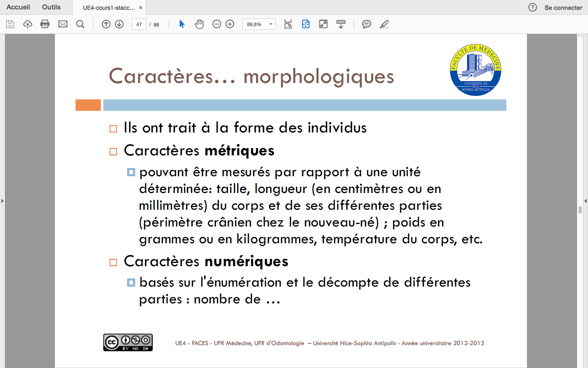Open the 89,8% zoom level dropdown
Image resolution: width=588 pixels, height=368 pixels.
pos(271,24)
